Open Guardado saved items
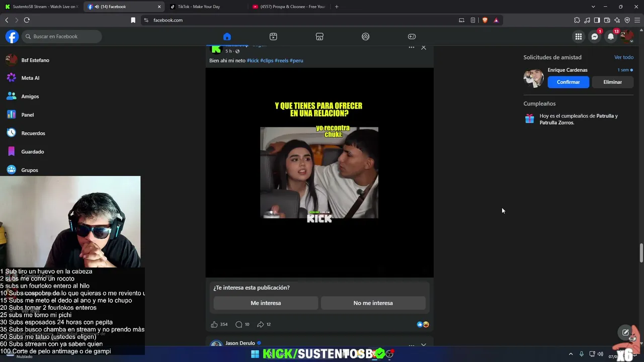The image size is (644, 362). click(x=33, y=152)
